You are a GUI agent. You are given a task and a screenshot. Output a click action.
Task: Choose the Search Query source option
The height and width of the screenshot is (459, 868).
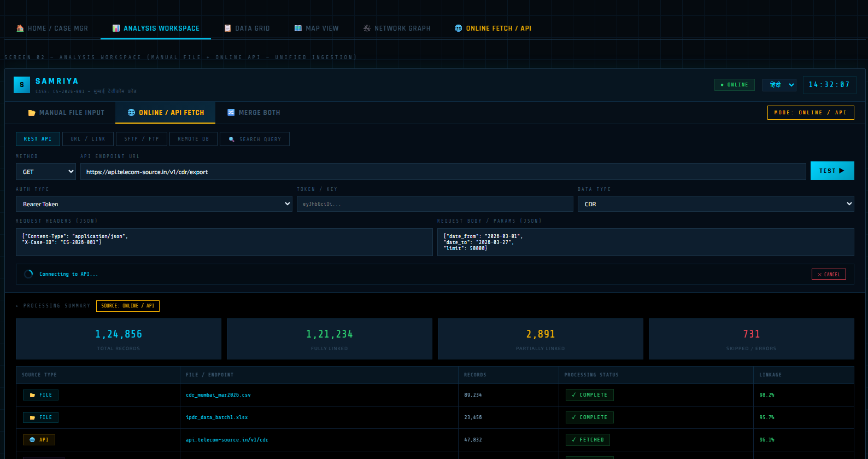255,140
